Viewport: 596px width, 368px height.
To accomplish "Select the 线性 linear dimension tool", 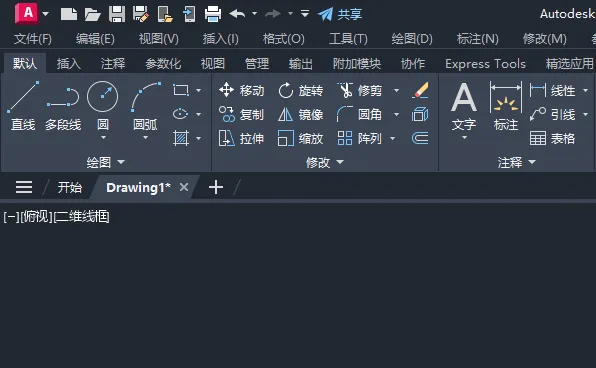I will tap(553, 90).
